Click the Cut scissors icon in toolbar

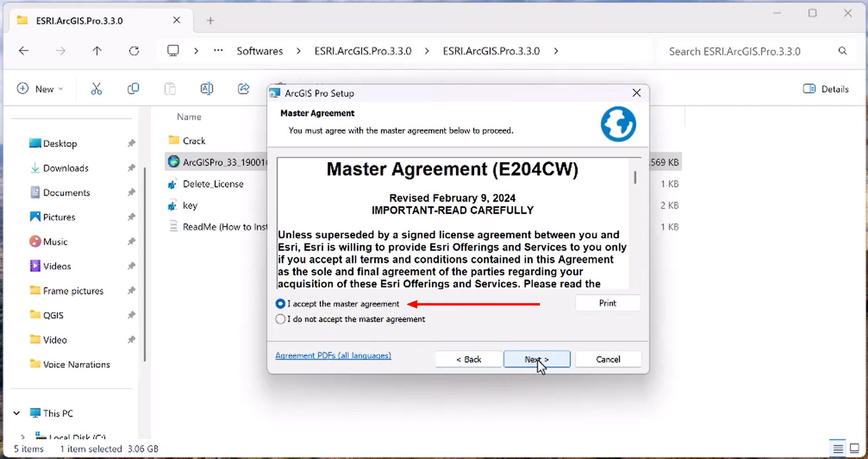pos(96,89)
